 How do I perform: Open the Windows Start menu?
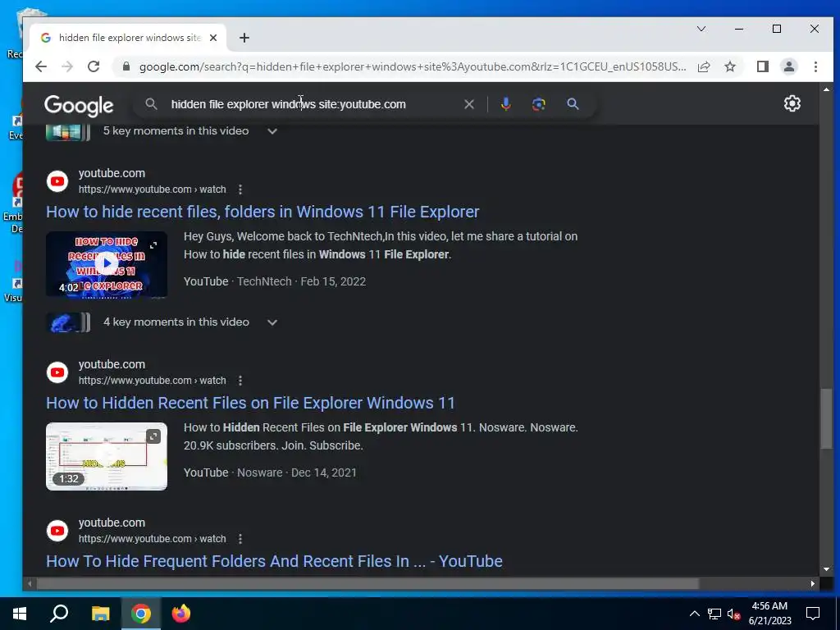20,614
